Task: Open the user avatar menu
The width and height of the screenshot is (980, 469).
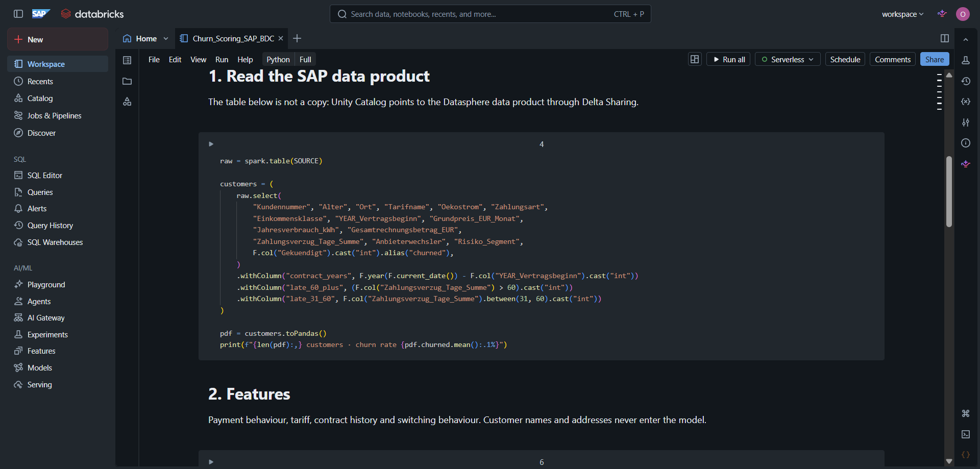Action: (963, 14)
